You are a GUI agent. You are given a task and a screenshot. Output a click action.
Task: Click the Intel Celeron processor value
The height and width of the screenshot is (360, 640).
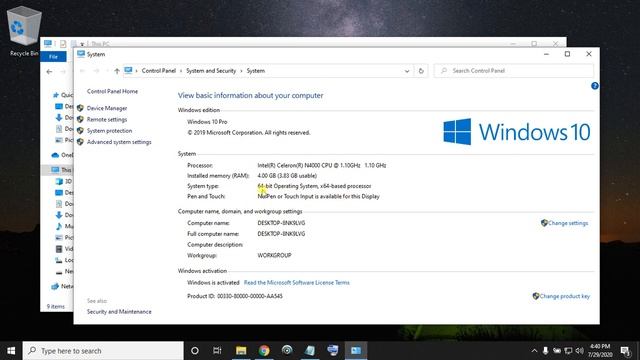click(322, 166)
